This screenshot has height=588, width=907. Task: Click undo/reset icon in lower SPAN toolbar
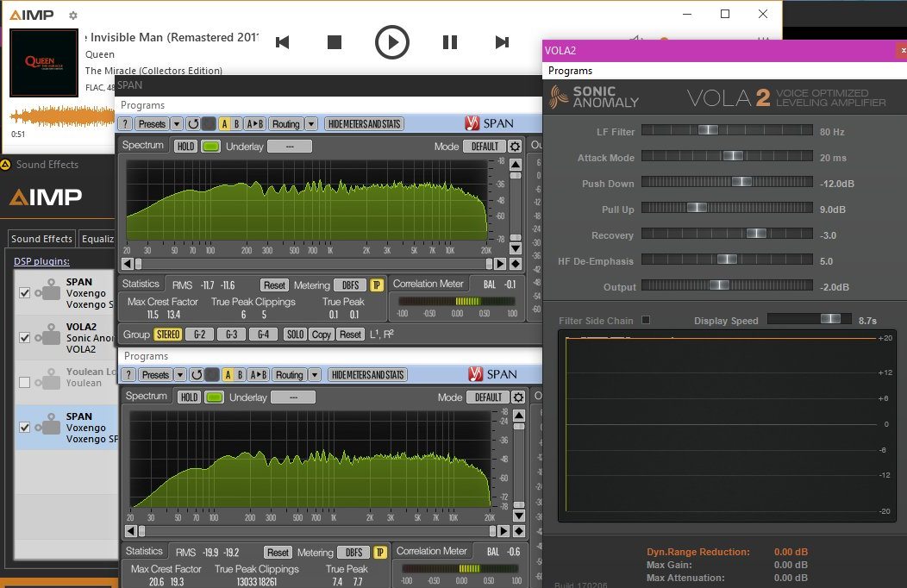click(197, 375)
